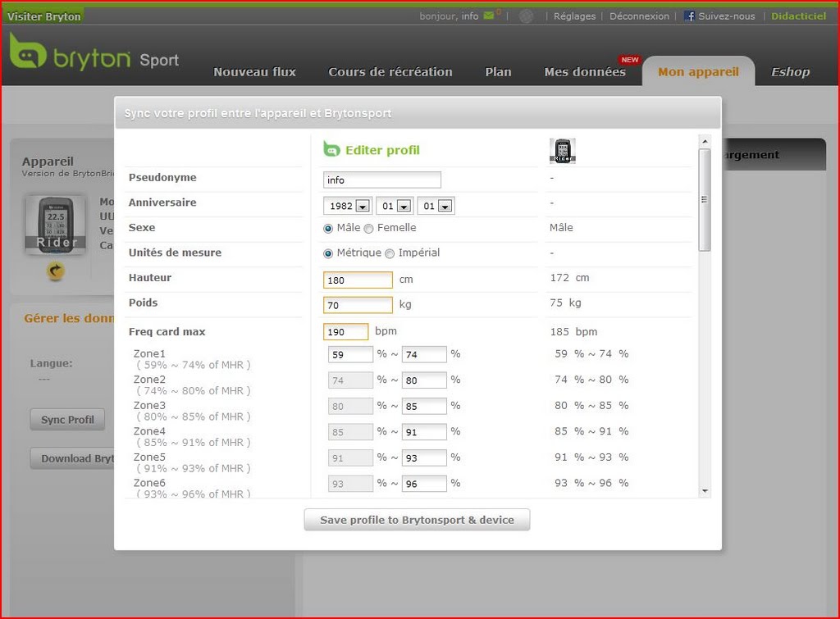The width and height of the screenshot is (840, 619).
Task: Select the Mon appareil tab
Action: point(699,72)
